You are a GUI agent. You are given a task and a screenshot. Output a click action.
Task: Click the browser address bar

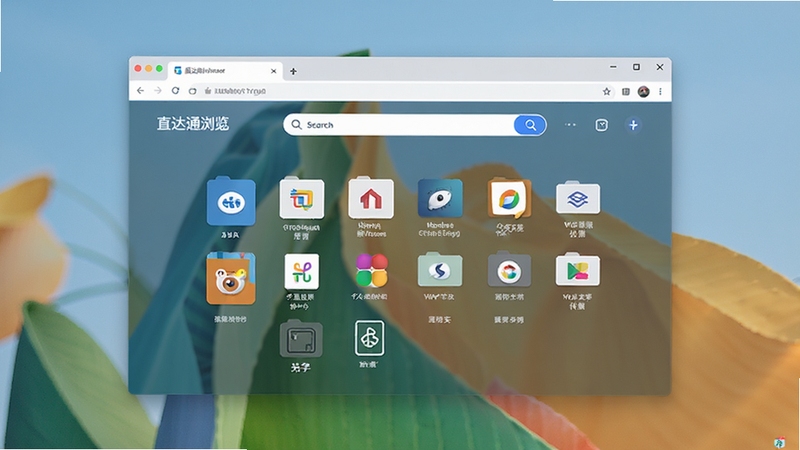[x=400, y=91]
